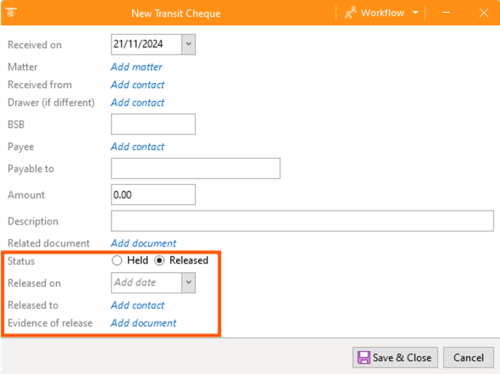
Task: Click the Status label text
Action: [x=21, y=261]
